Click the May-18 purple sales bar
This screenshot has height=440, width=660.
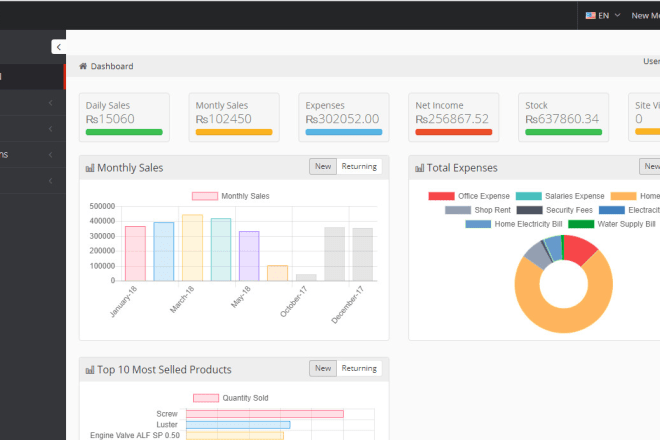(x=249, y=256)
